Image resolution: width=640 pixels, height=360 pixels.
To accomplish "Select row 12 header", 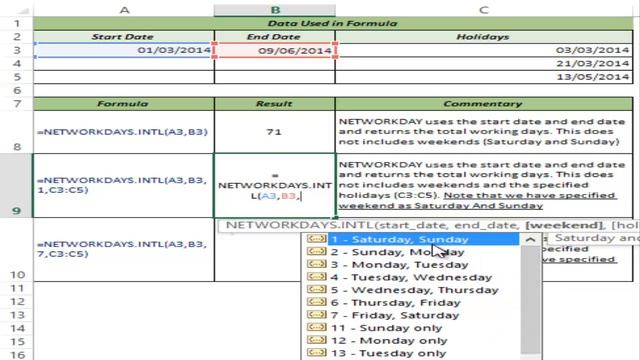I will [17, 302].
